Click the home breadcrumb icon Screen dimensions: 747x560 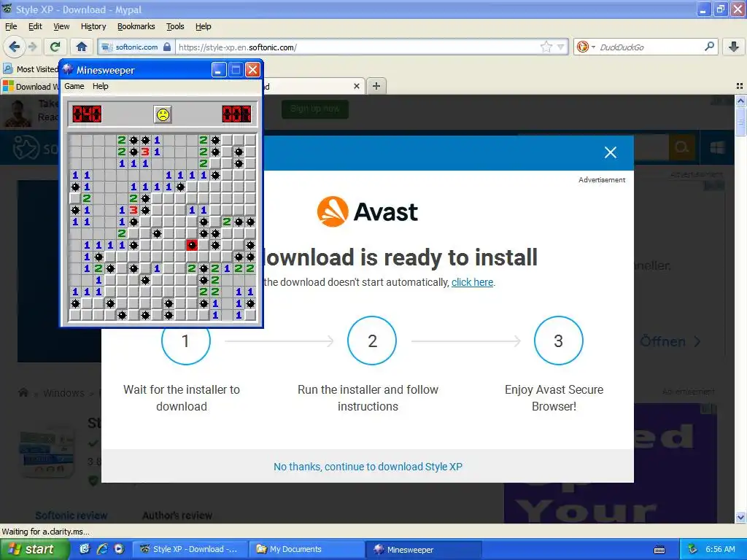23,393
